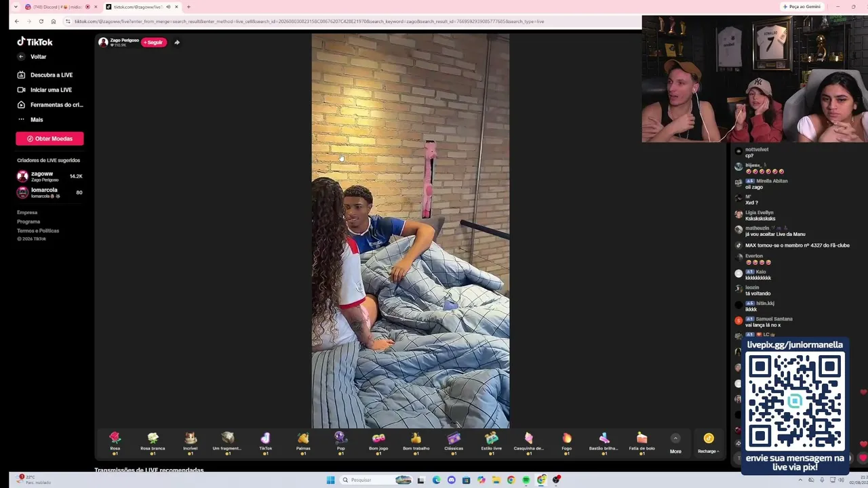The width and height of the screenshot is (868, 488).
Task: Open suggested creator zagoww
Action: [x=50, y=176]
